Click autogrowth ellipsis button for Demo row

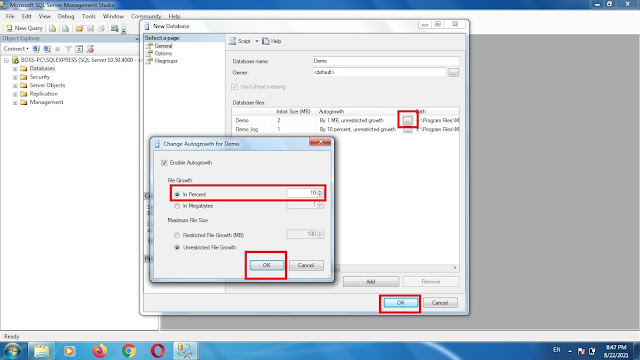[408, 120]
